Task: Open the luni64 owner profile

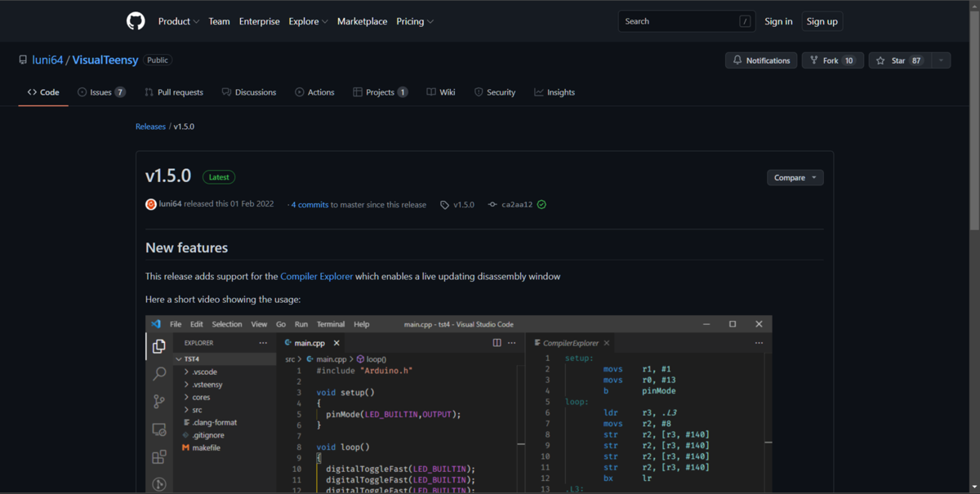Action: (47, 60)
